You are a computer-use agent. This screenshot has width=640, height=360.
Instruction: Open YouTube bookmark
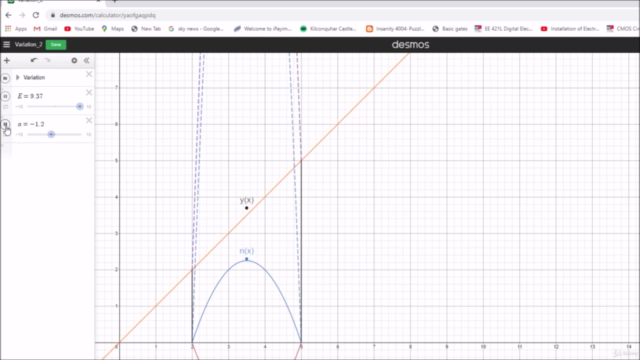tap(79, 29)
